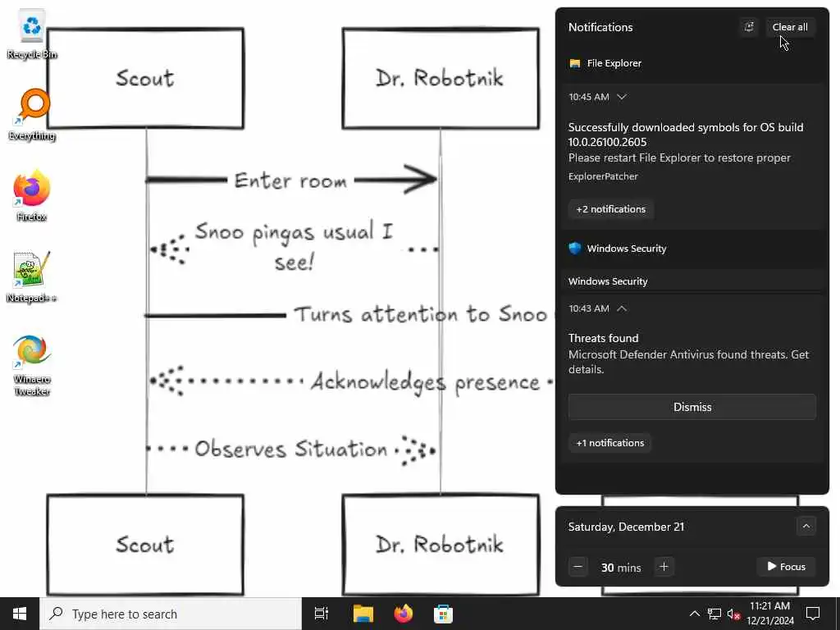Click Clear all notifications
The width and height of the screenshot is (840, 630).
pyautogui.click(x=790, y=27)
